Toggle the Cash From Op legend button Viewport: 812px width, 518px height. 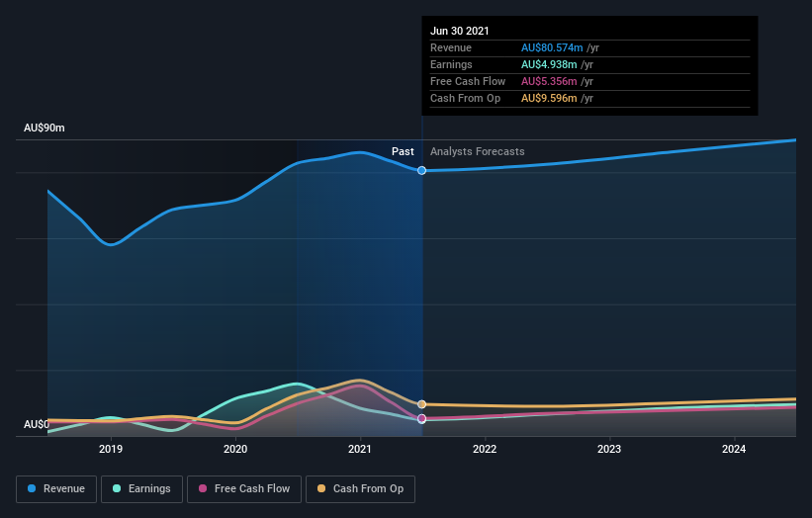360,489
